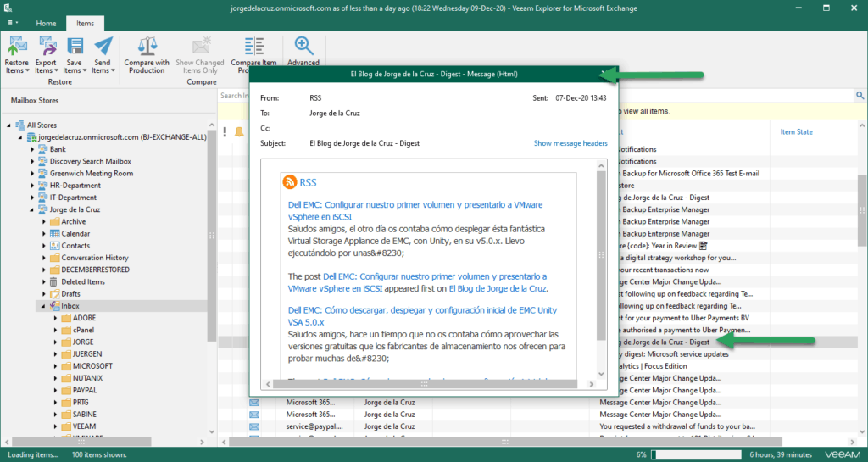Click the Export Items ribbon icon

pyautogui.click(x=47, y=46)
